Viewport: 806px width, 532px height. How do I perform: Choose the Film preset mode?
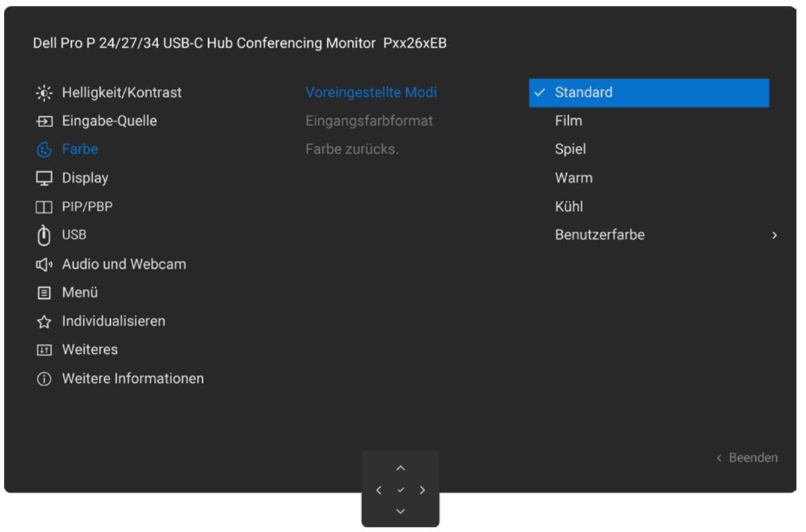568,121
